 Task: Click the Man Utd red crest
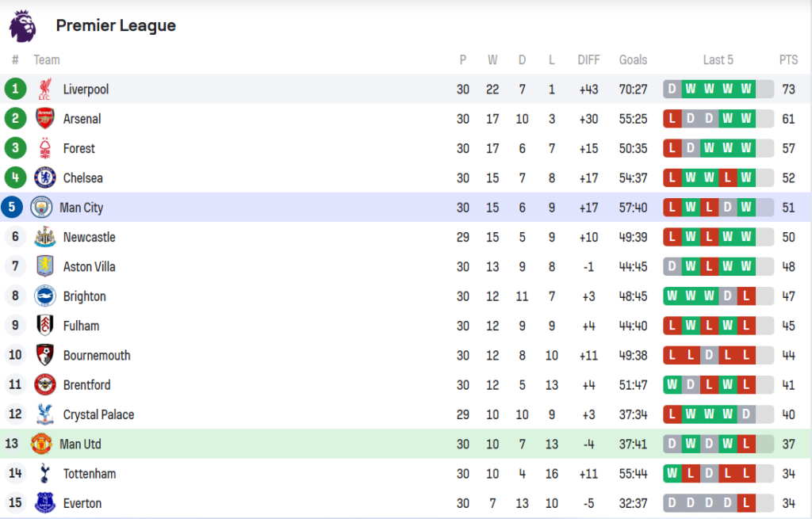pyautogui.click(x=41, y=444)
